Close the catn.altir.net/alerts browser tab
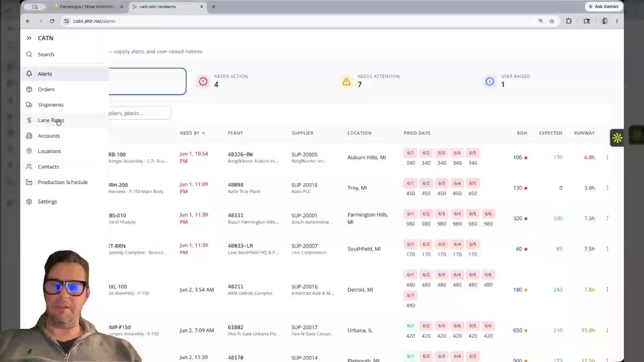 pyautogui.click(x=202, y=7)
